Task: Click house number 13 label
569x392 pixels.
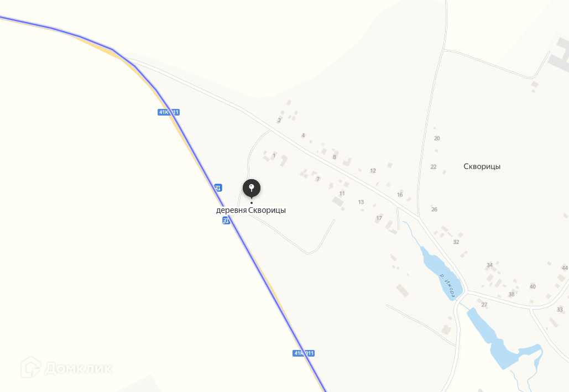Action: (x=361, y=202)
